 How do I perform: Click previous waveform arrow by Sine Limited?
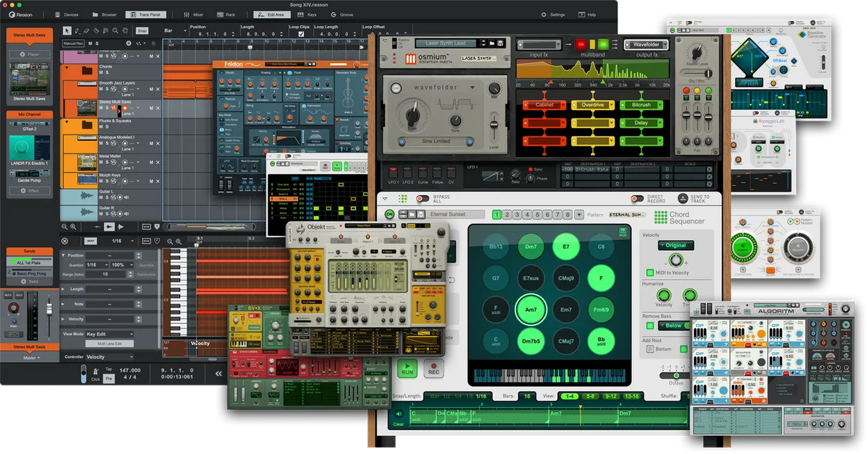tap(400, 142)
